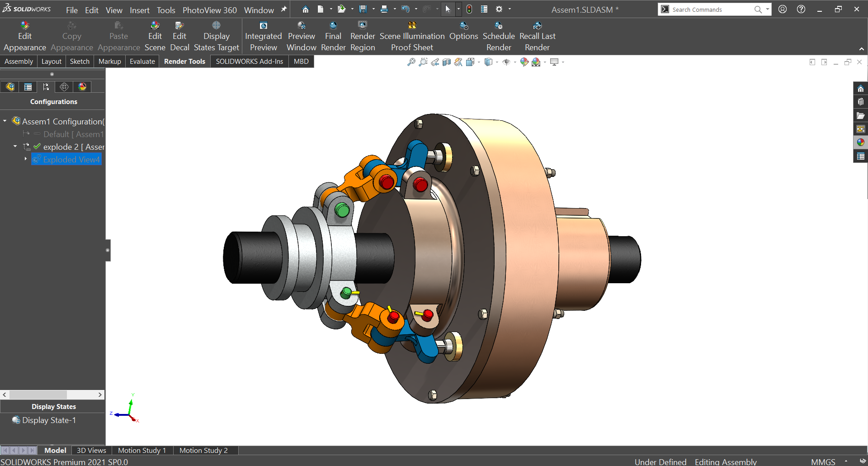Toggle View Orientation in heads-up toolbar
This screenshot has height=466, width=868.
pos(470,62)
